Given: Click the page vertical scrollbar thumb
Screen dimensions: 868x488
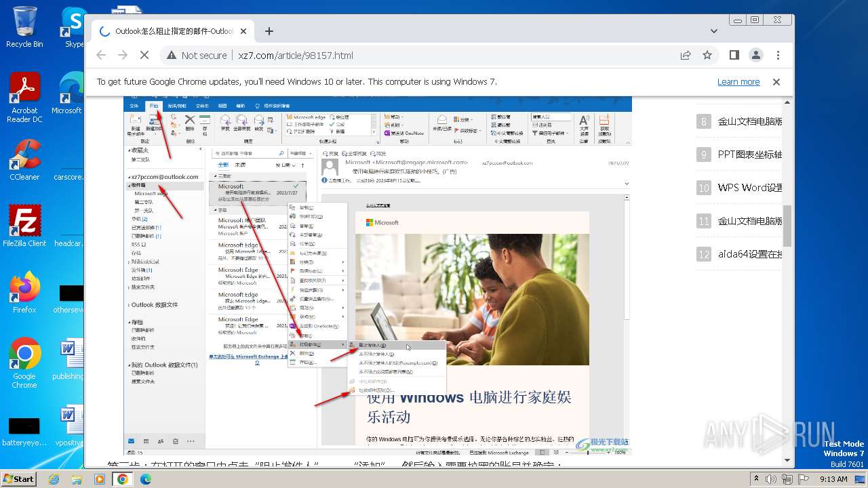Looking at the screenshot, I should point(787,226).
